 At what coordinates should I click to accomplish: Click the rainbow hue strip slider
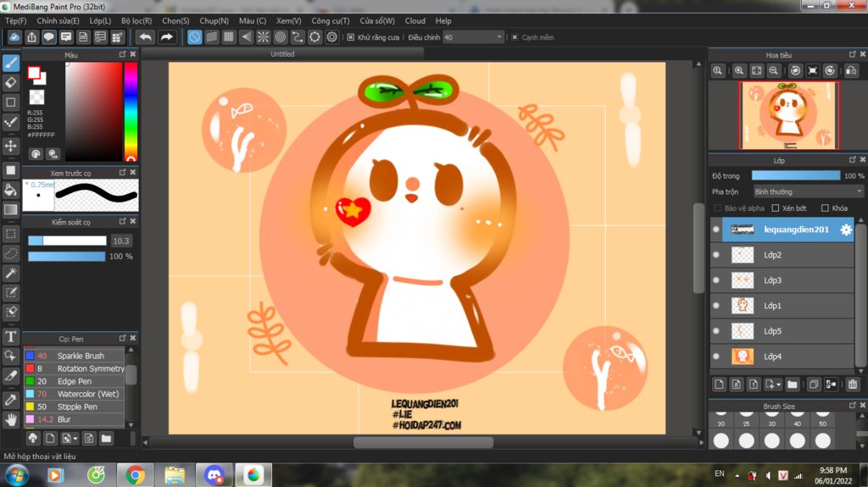click(x=131, y=111)
